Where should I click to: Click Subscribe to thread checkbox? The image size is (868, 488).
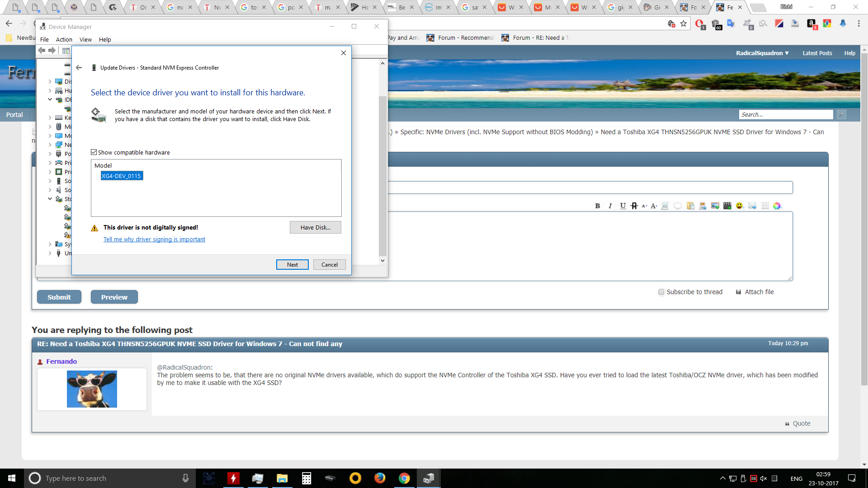coord(661,292)
